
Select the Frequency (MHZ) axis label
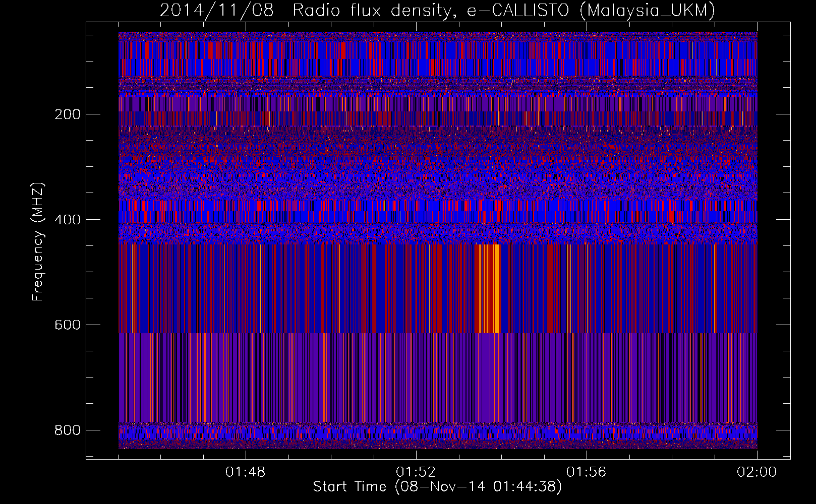pyautogui.click(x=38, y=242)
